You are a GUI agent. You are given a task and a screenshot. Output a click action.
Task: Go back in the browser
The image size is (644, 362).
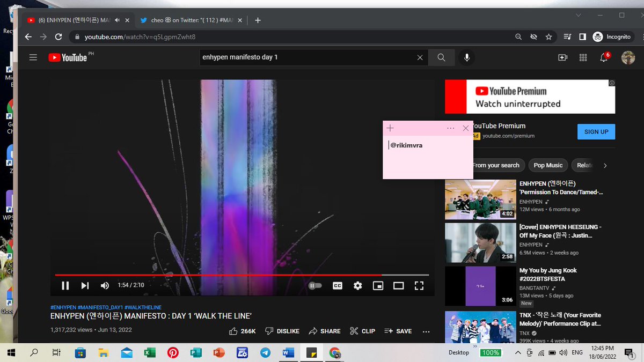(28, 37)
